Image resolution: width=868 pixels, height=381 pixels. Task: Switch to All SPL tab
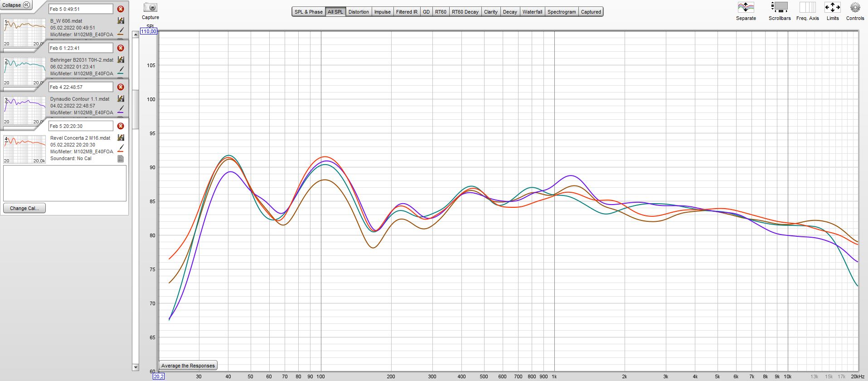[335, 12]
